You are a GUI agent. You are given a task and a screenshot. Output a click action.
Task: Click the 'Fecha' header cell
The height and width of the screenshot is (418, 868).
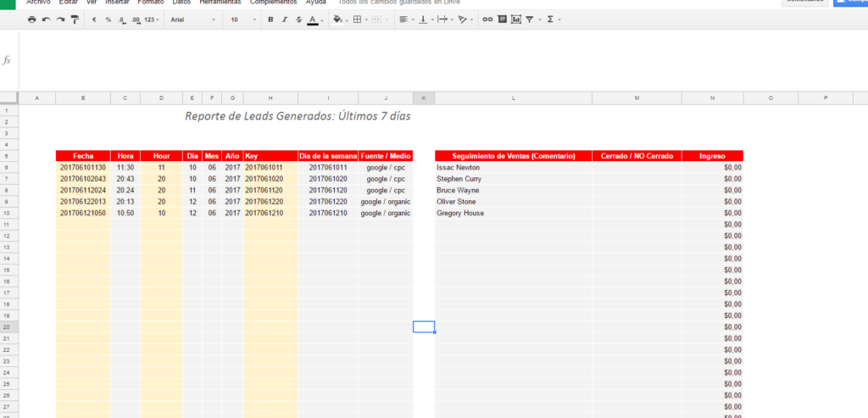pos(83,155)
